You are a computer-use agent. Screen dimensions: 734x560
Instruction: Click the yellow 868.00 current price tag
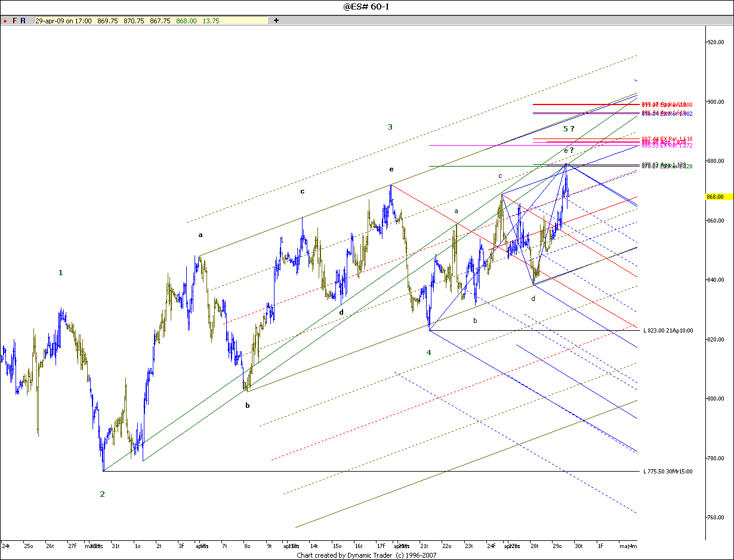[x=720, y=196]
